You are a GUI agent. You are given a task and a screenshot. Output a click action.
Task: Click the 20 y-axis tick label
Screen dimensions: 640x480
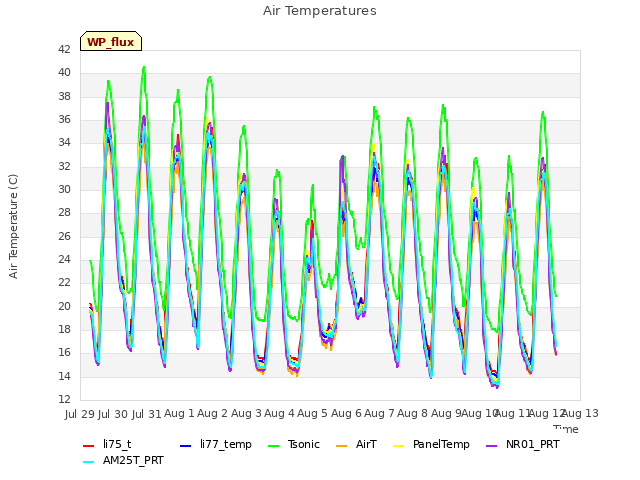coord(64,306)
